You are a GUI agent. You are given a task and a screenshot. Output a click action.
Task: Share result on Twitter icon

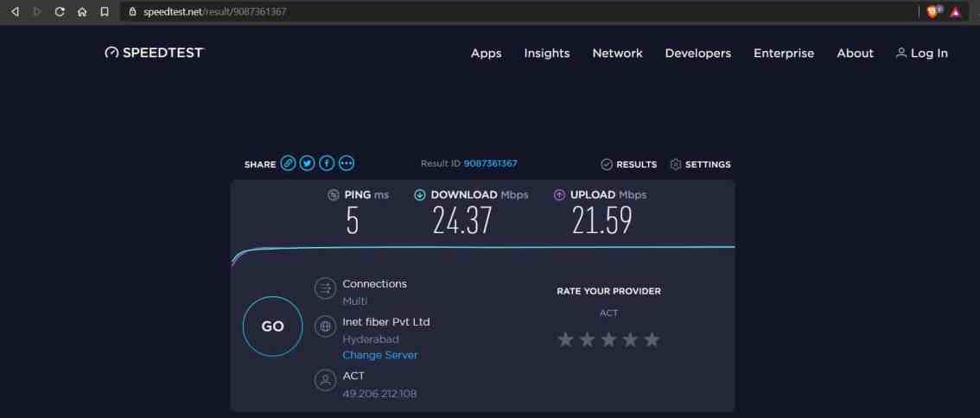point(307,164)
